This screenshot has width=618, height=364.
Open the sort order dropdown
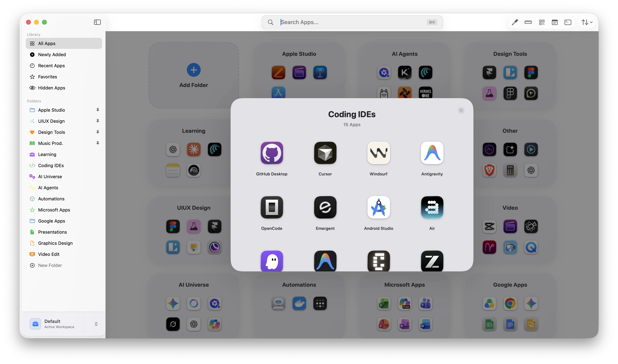click(587, 22)
